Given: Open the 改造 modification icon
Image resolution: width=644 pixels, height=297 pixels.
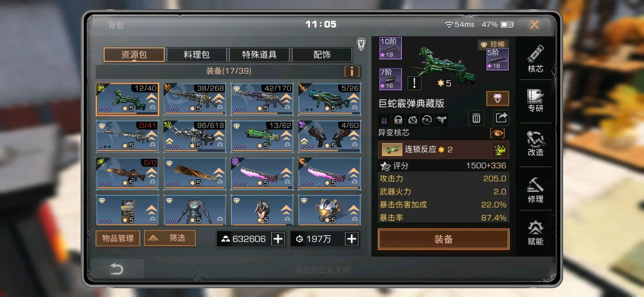Looking at the screenshot, I should click(535, 144).
